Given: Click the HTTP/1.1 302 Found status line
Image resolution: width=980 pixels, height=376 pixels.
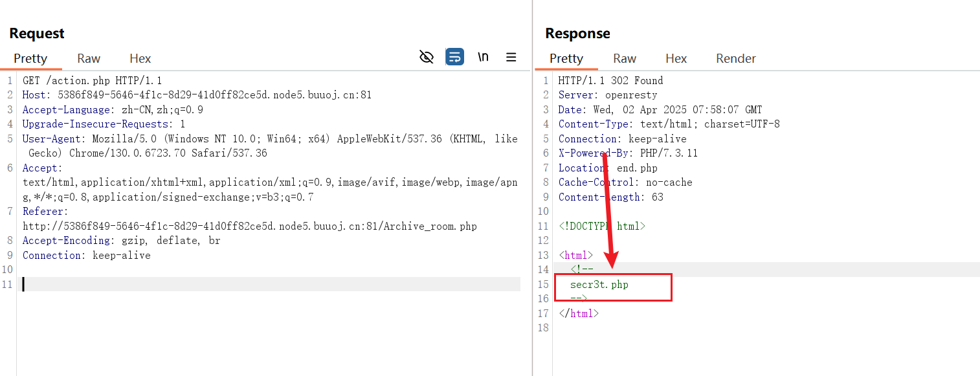Looking at the screenshot, I should click(610, 81).
